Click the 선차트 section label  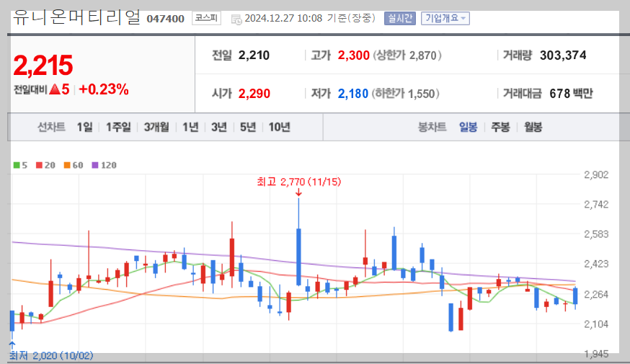point(51,128)
